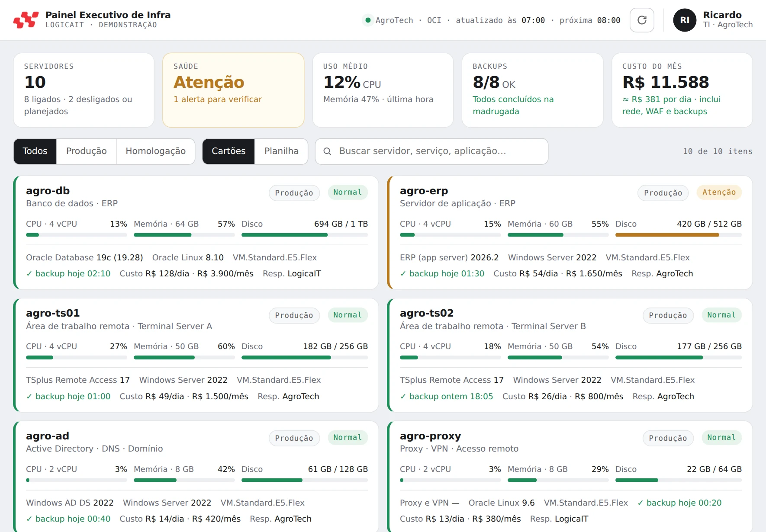The height and width of the screenshot is (532, 766).
Task: Click the agro-ts01 server title
Action: tap(53, 313)
